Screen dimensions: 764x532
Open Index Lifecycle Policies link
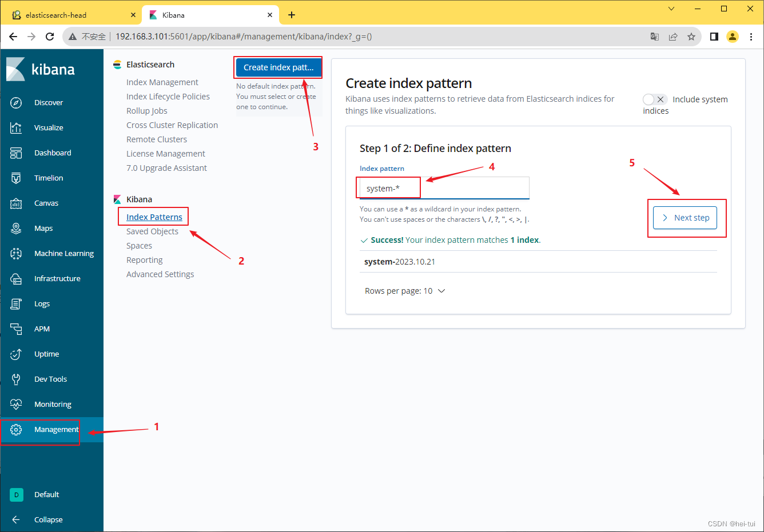point(168,97)
